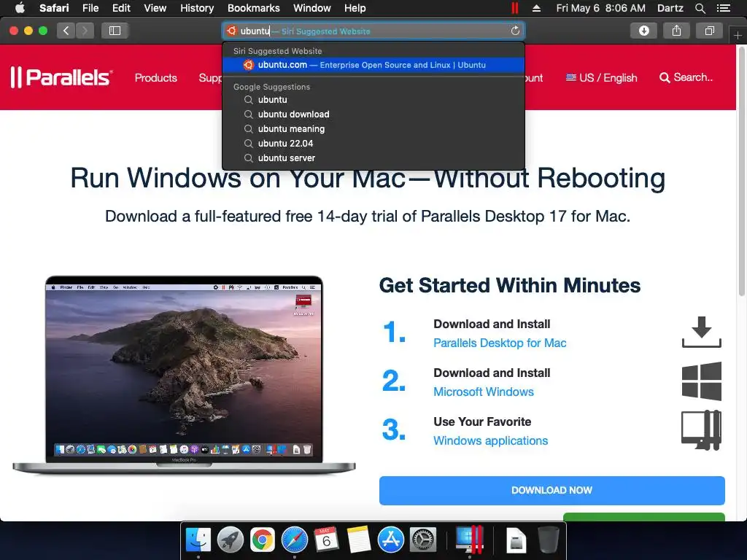The height and width of the screenshot is (560, 747).
Task: Open Notes from the Dock
Action: (x=358, y=540)
